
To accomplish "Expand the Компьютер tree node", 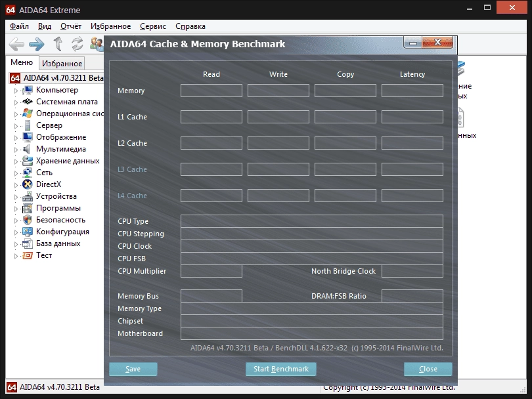I will click(x=16, y=91).
